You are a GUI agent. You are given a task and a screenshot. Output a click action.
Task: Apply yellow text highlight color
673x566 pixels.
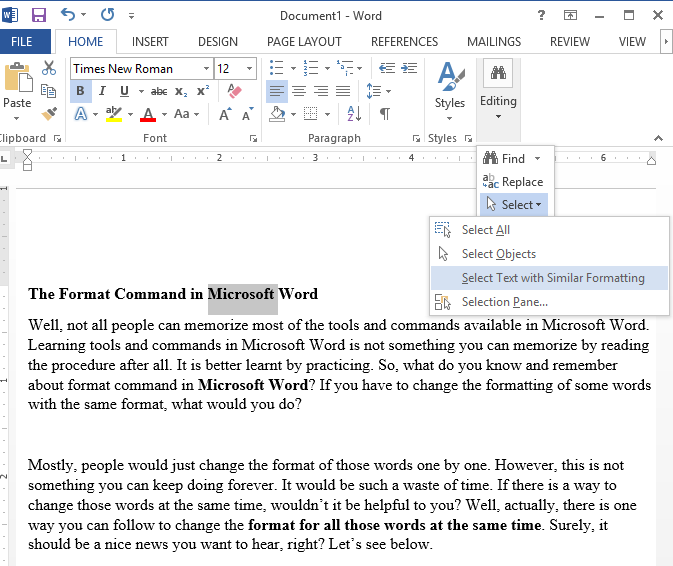tap(114, 114)
